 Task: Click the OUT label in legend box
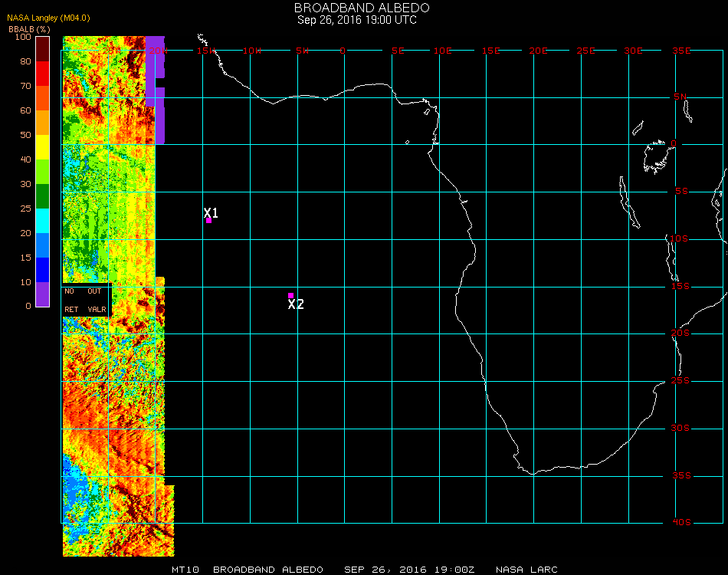pyautogui.click(x=94, y=291)
